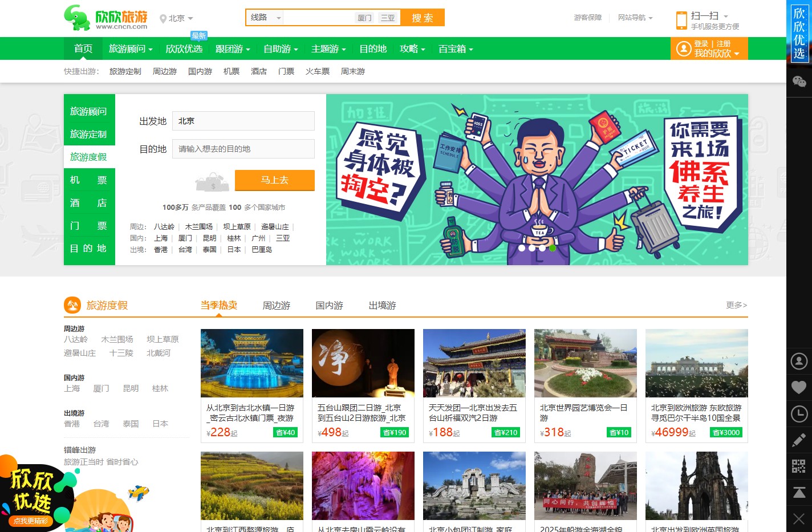The height and width of the screenshot is (532, 812).
Task: Click the orange 搜索 button
Action: pyautogui.click(x=423, y=18)
